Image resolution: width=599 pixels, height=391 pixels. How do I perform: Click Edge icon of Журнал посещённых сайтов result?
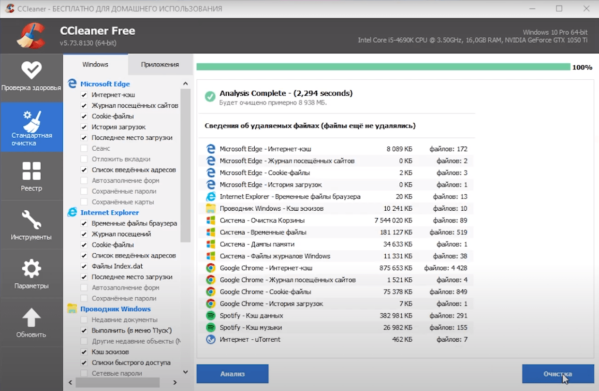210,160
